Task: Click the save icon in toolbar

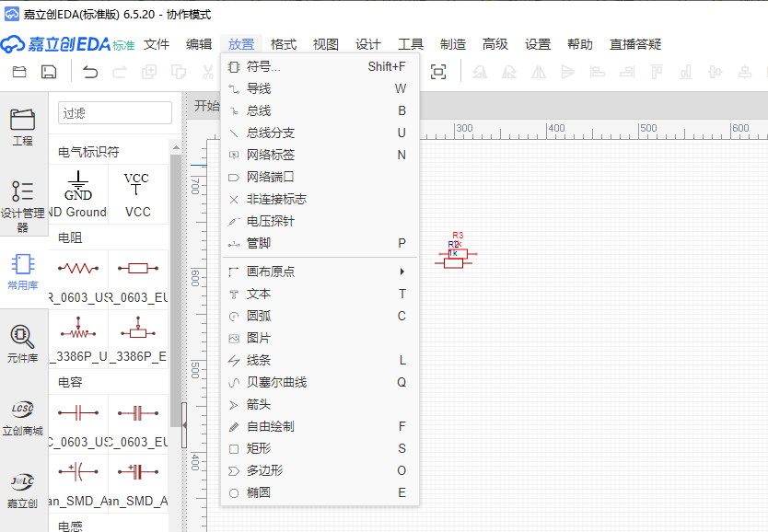Action: tap(49, 72)
